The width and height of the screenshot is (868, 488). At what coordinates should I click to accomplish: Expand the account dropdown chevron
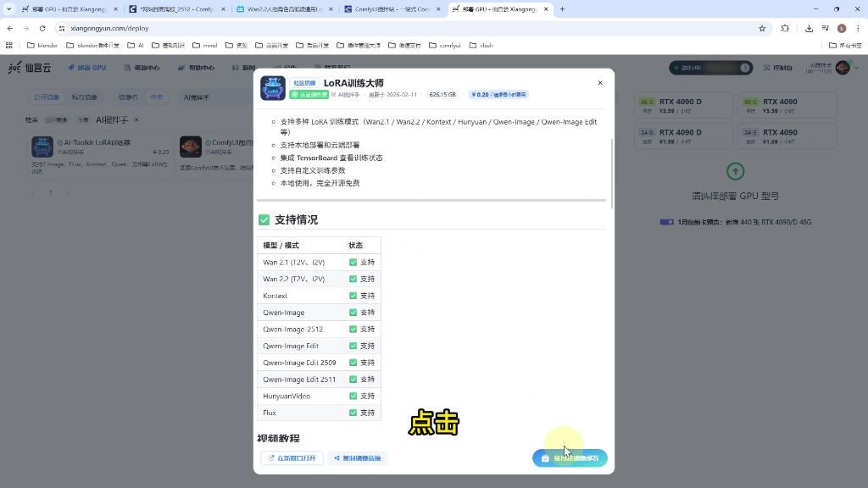point(857,68)
